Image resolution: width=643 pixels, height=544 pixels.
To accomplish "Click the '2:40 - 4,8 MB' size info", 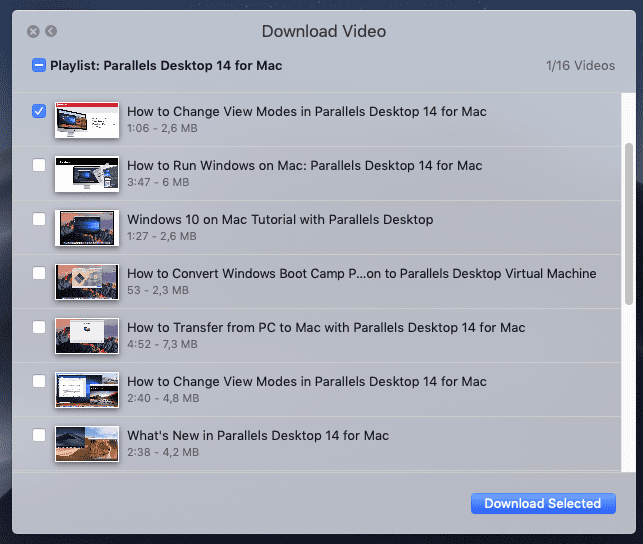I will pos(163,398).
